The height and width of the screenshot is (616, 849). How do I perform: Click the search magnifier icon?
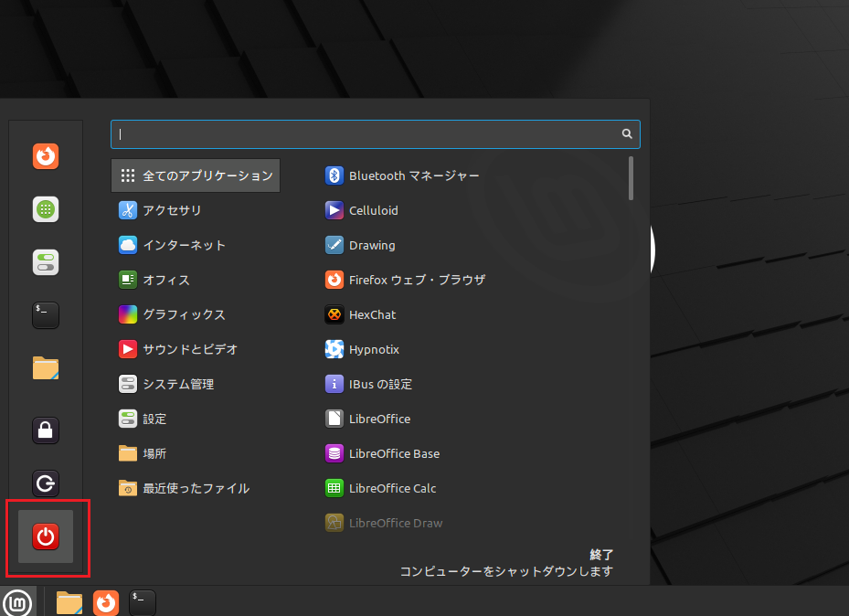pyautogui.click(x=627, y=133)
